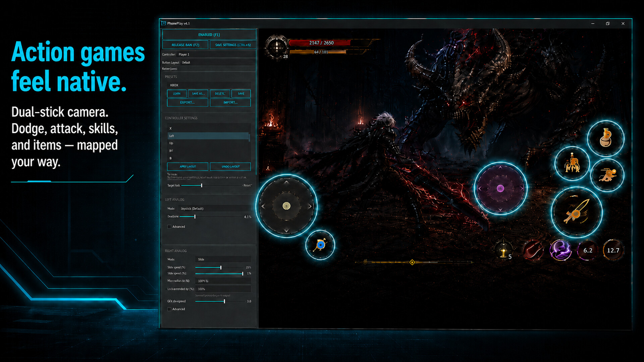Select the B entry in controller list
Screen dimensions: 644x362
(208, 158)
